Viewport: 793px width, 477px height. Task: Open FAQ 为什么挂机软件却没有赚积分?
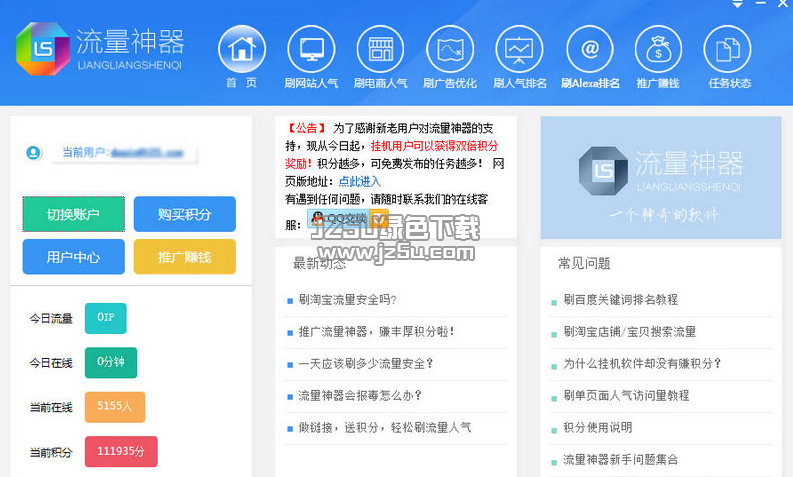click(x=642, y=363)
